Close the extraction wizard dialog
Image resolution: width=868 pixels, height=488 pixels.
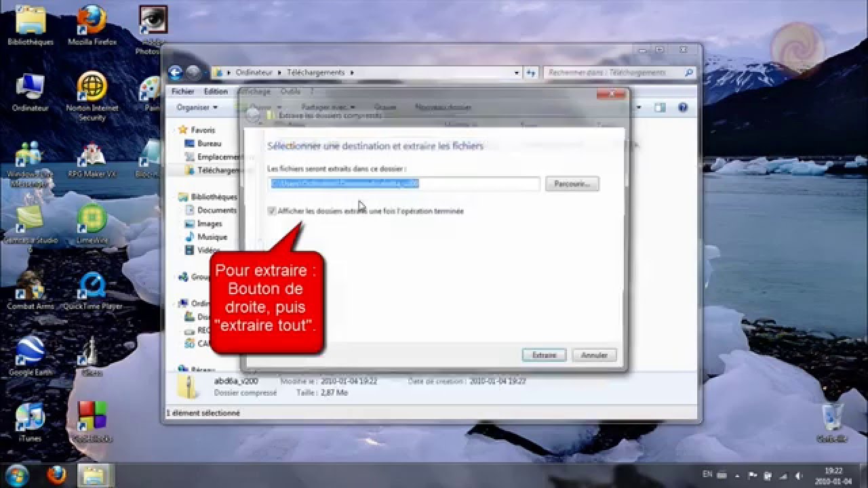coord(612,94)
